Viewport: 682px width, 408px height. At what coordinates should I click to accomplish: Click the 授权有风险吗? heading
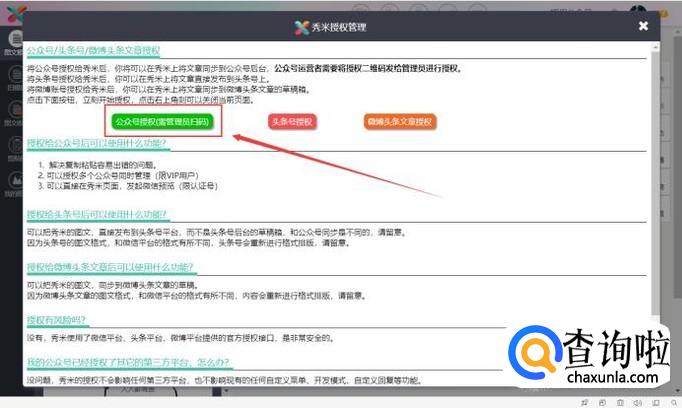56,320
